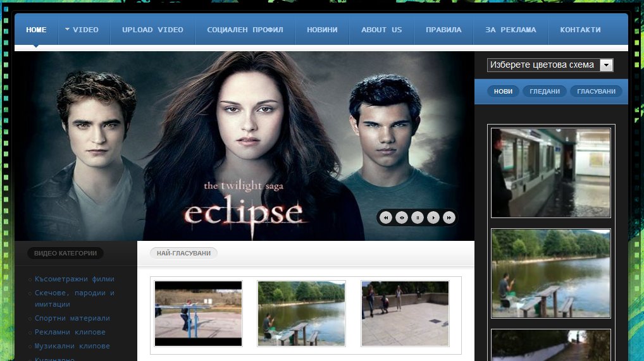The width and height of the screenshot is (644, 361).
Task: Select НАЙ-ГЛАСУВАНИ tab
Action: (183, 253)
